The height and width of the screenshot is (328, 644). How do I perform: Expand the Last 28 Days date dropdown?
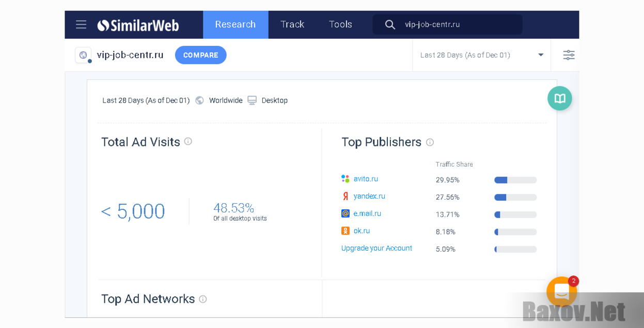[x=482, y=55]
